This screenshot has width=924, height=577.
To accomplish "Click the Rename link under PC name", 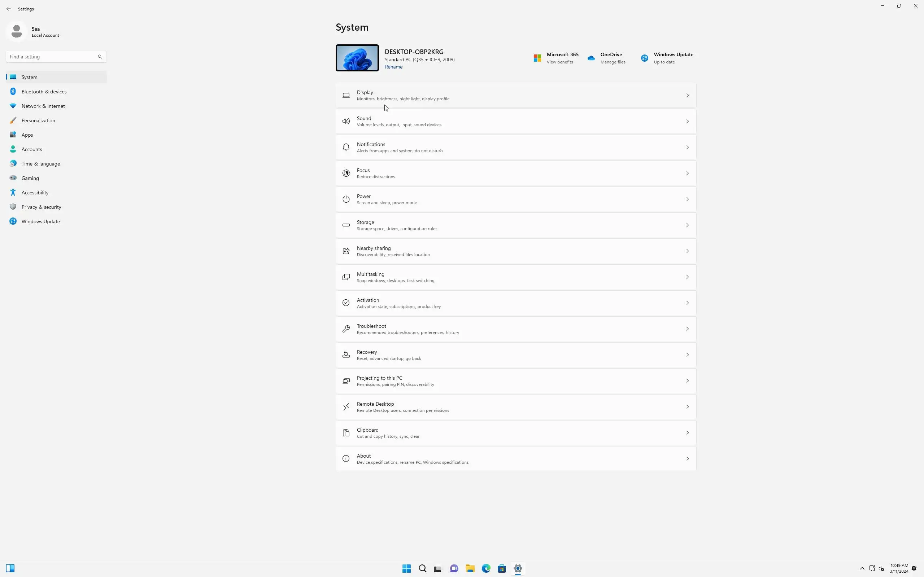I will click(x=393, y=67).
